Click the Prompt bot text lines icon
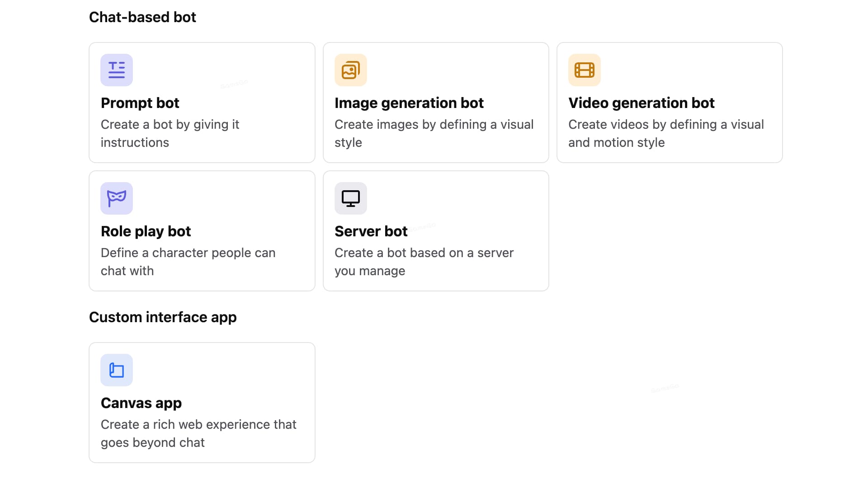 (x=117, y=70)
